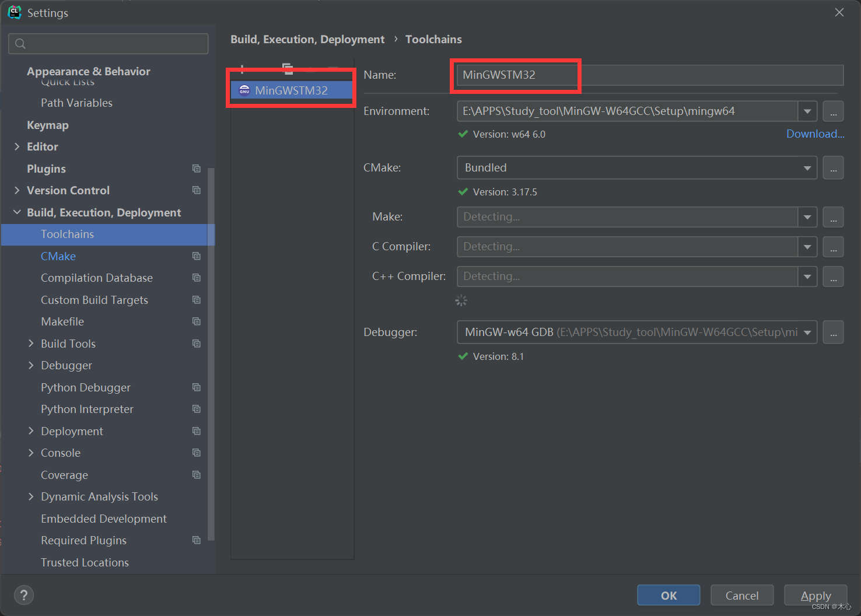The height and width of the screenshot is (616, 861).
Task: Expand the Debugger node in the sidebar
Action: point(31,365)
